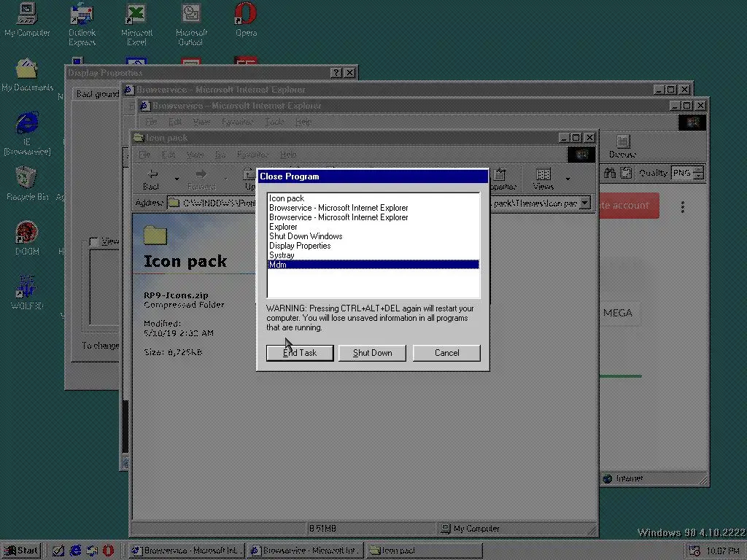Switch to Background tab in Display Properties
The image size is (747, 560).
tap(98, 94)
